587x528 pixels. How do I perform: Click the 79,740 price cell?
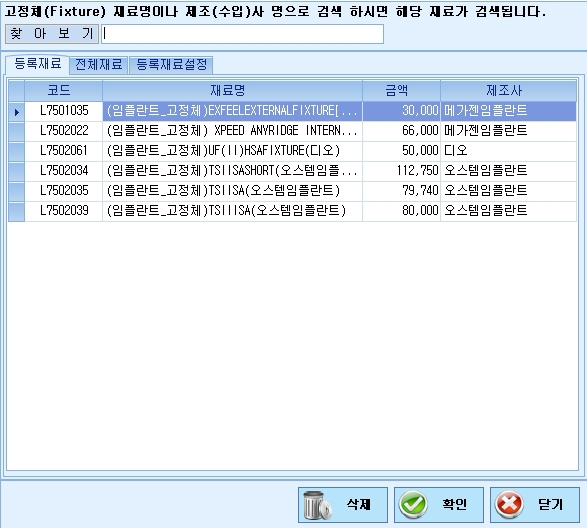coord(401,191)
